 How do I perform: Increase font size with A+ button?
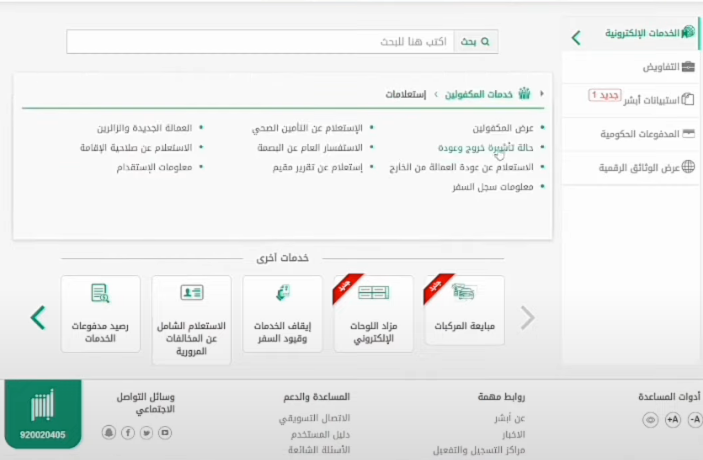pos(673,420)
